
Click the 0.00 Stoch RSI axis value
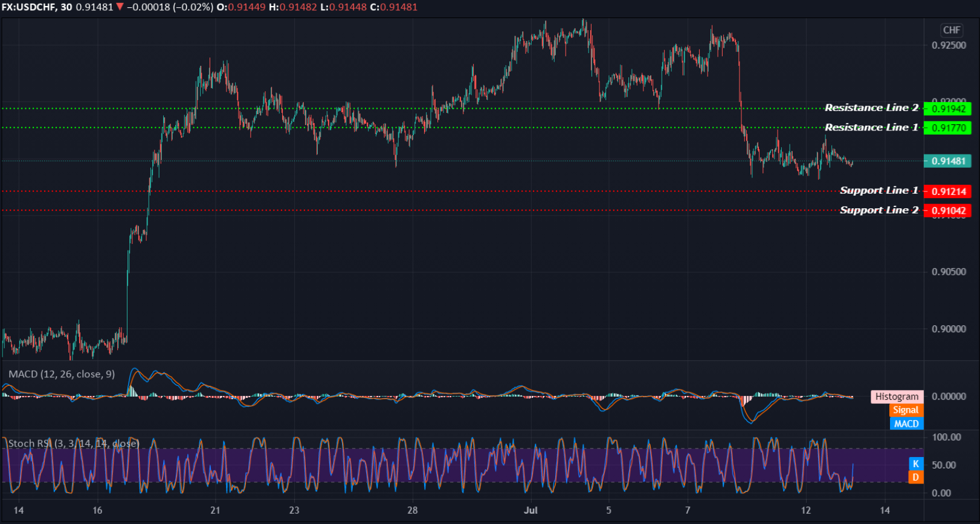(941, 493)
